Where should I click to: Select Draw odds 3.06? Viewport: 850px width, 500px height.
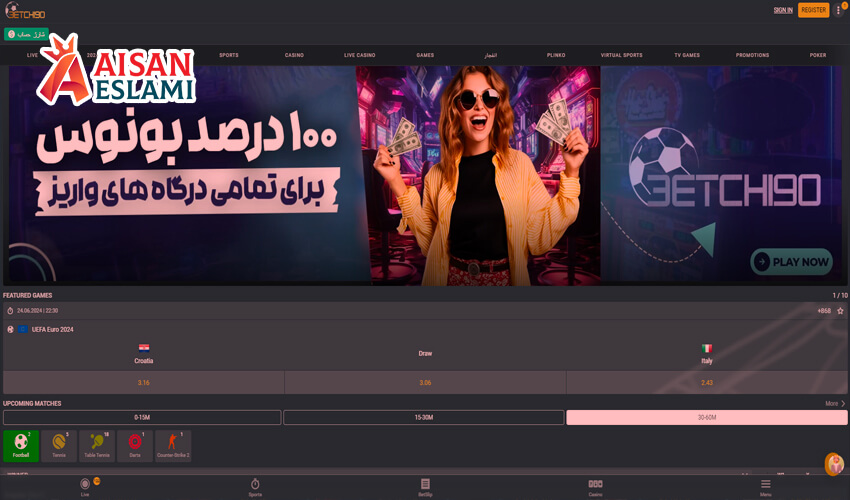click(x=425, y=383)
